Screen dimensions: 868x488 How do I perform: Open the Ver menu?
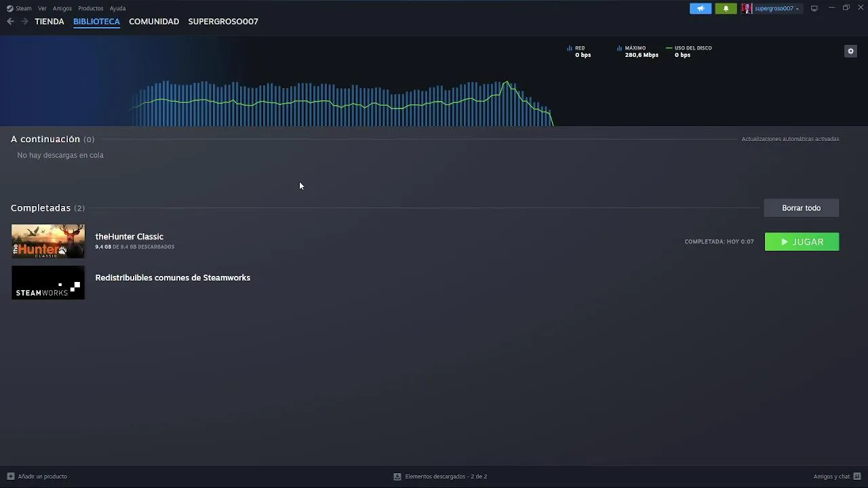click(x=42, y=8)
